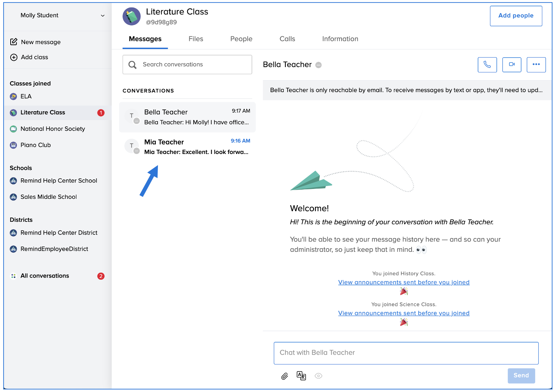
Task: Expand the Molly Student account dropdown
Action: point(102,16)
